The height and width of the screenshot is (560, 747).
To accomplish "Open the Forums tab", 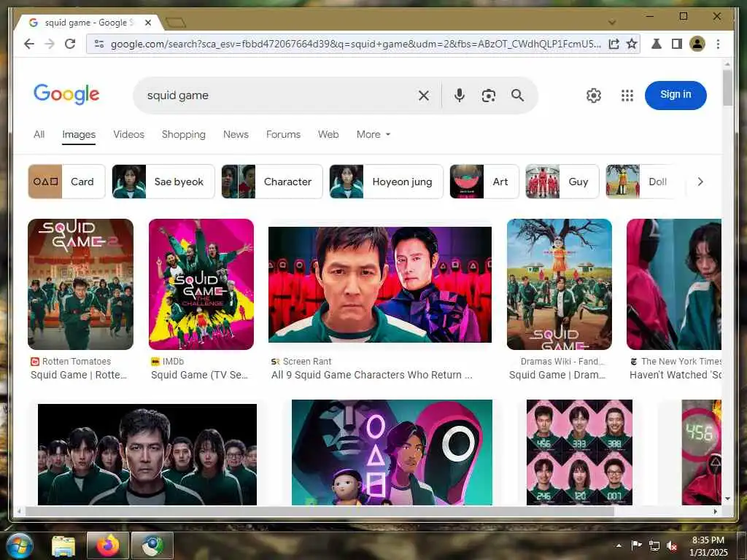I will 283,135.
